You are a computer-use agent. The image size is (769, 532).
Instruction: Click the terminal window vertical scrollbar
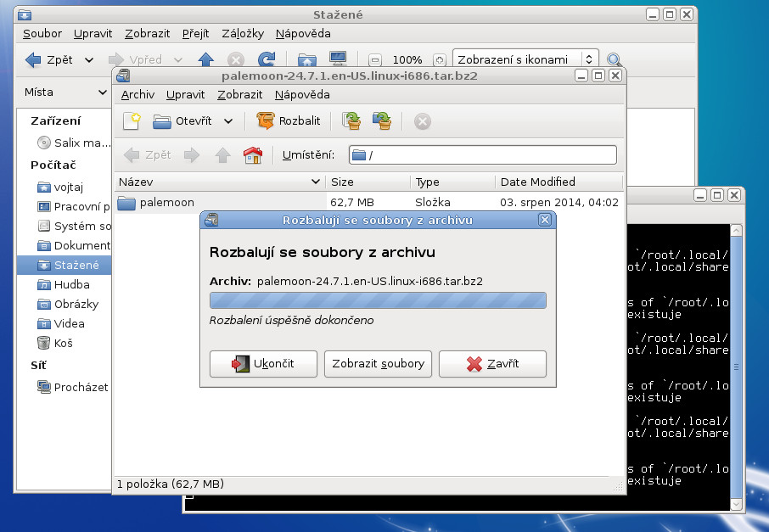click(736, 367)
